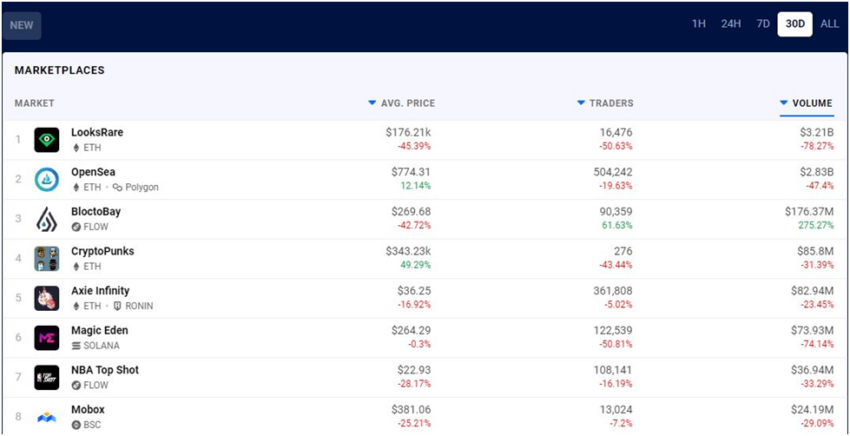Open the CryptoPunks marketplace logo
The width and height of the screenshot is (850, 436).
[x=47, y=259]
